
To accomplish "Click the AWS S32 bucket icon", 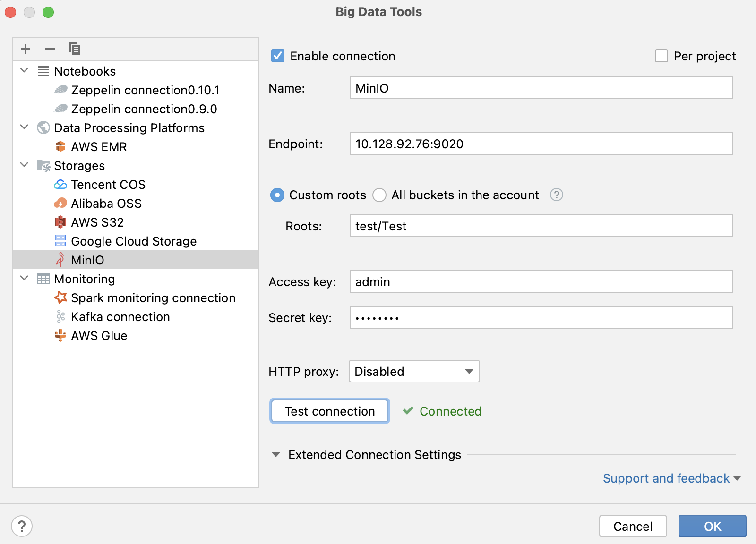I will tap(60, 222).
